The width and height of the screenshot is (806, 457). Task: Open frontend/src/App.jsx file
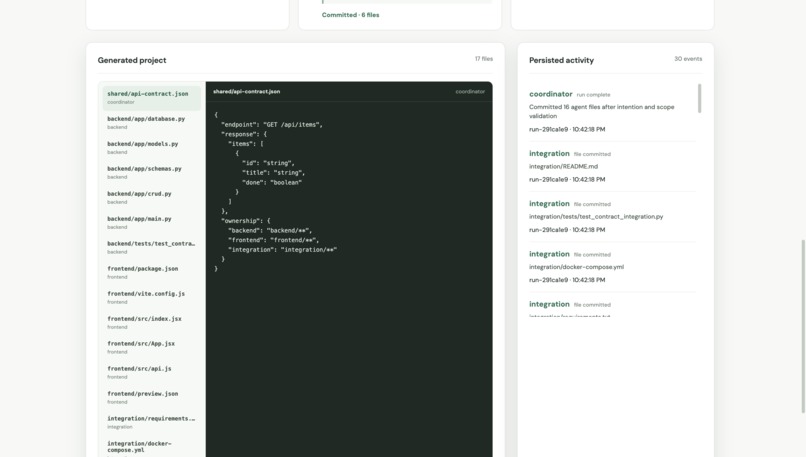click(x=152, y=347)
